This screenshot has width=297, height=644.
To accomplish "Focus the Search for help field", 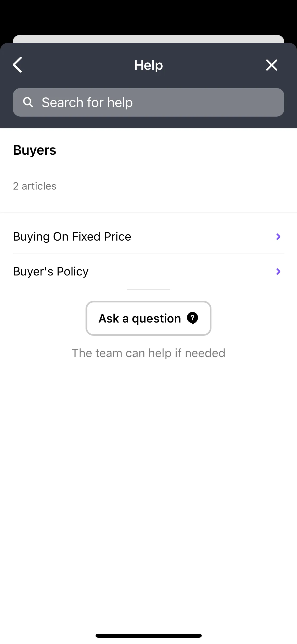I will point(148,102).
